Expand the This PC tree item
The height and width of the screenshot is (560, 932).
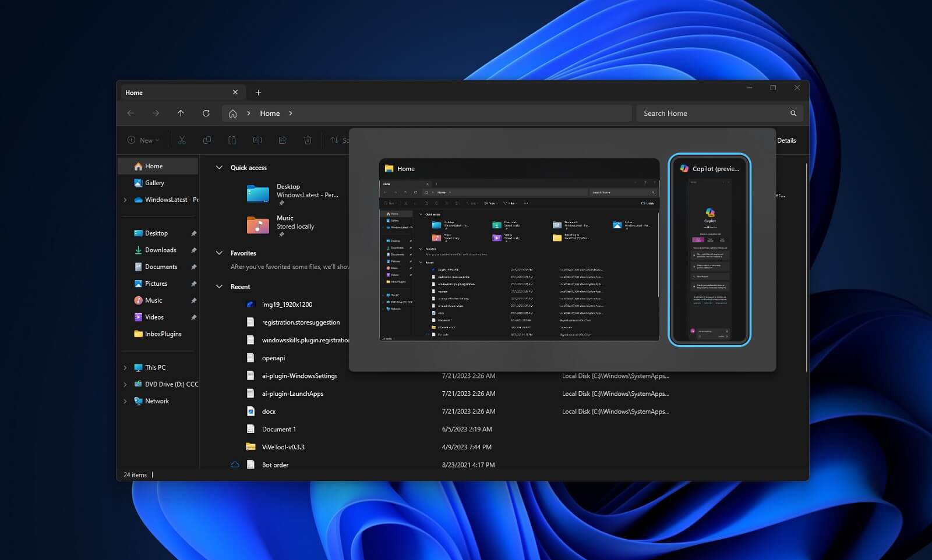[125, 367]
